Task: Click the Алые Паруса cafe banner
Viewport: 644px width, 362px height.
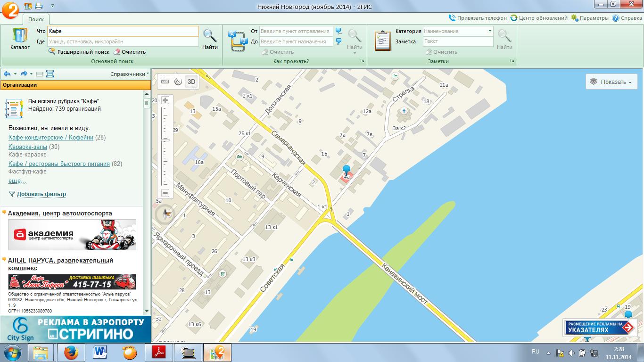Action: (72, 282)
